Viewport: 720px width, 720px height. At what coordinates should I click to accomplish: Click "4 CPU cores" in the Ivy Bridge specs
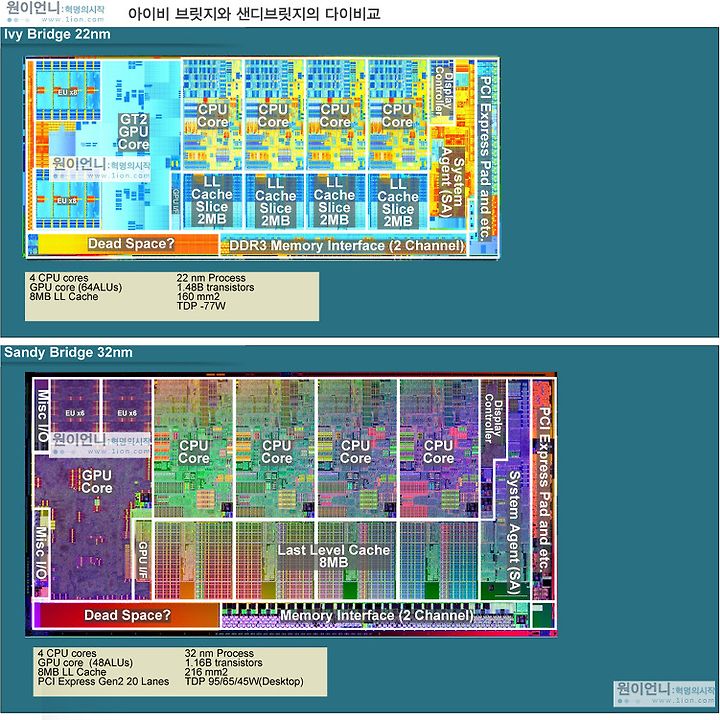(59, 278)
